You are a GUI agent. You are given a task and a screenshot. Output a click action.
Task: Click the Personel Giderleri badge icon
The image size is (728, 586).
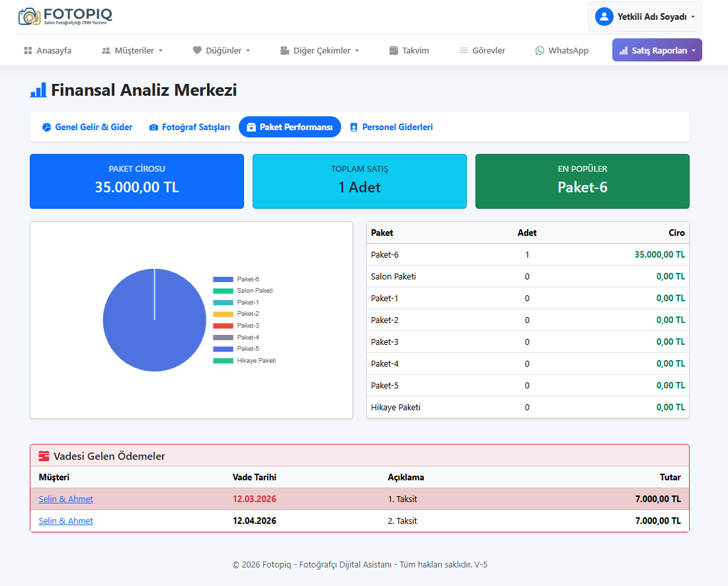(x=354, y=127)
